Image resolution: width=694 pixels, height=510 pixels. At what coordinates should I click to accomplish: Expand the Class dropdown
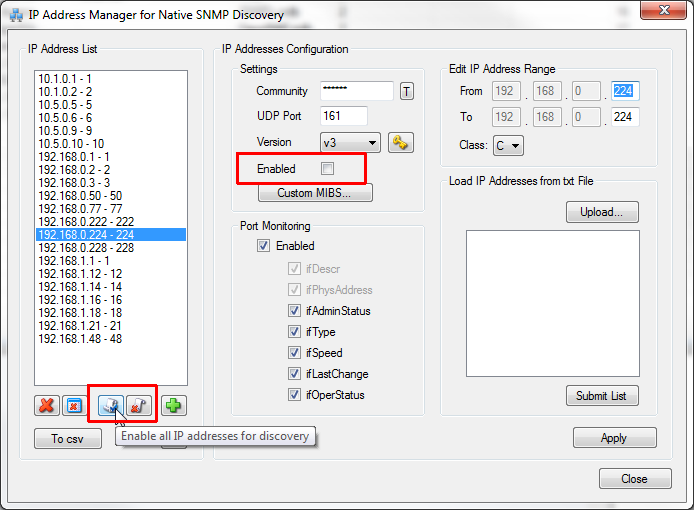click(x=507, y=146)
